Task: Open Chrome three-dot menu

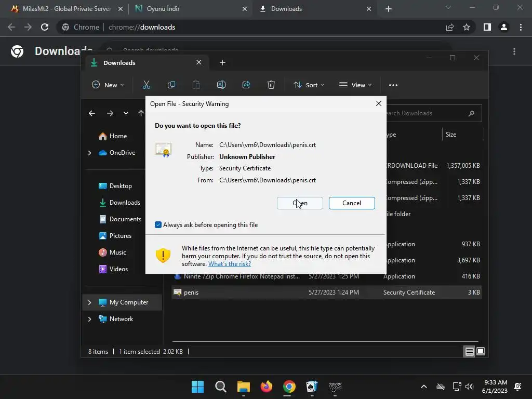Action: pos(521,27)
